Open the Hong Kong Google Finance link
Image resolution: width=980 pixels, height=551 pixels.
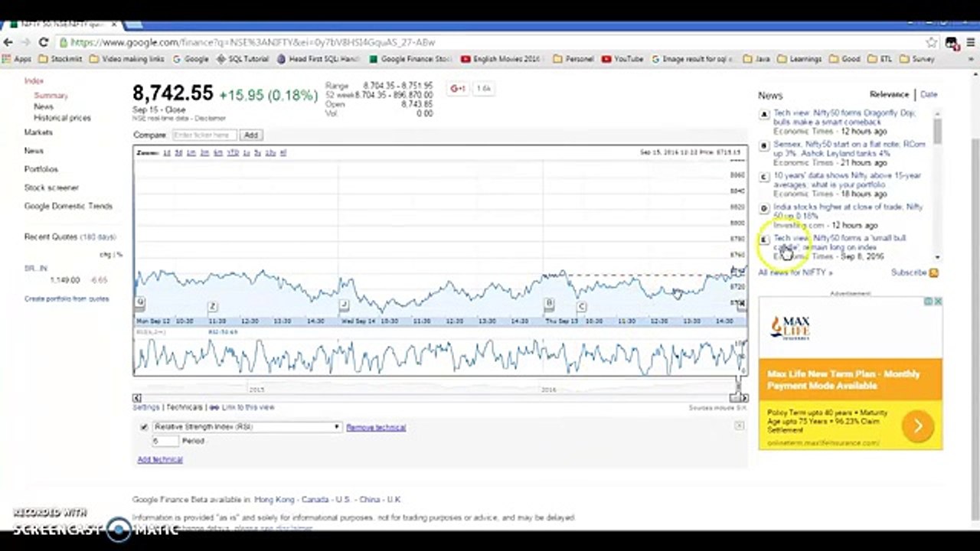[274, 500]
